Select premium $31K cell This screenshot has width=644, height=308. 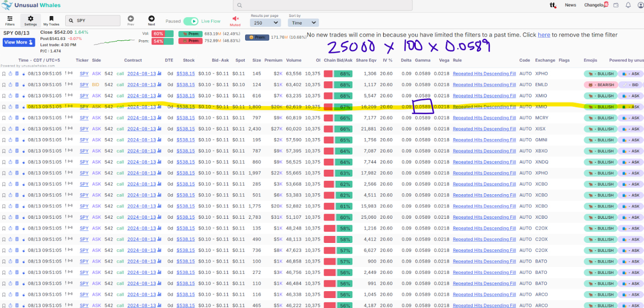[x=277, y=218]
